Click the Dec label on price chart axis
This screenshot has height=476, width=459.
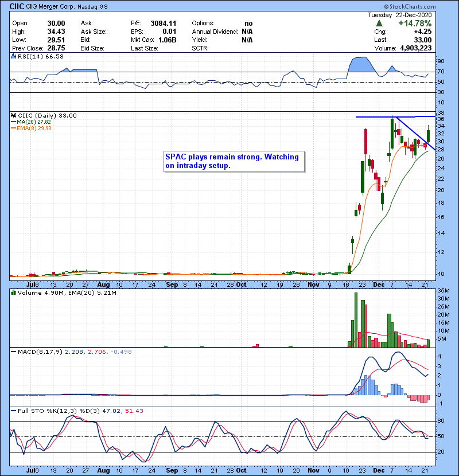coord(379,285)
